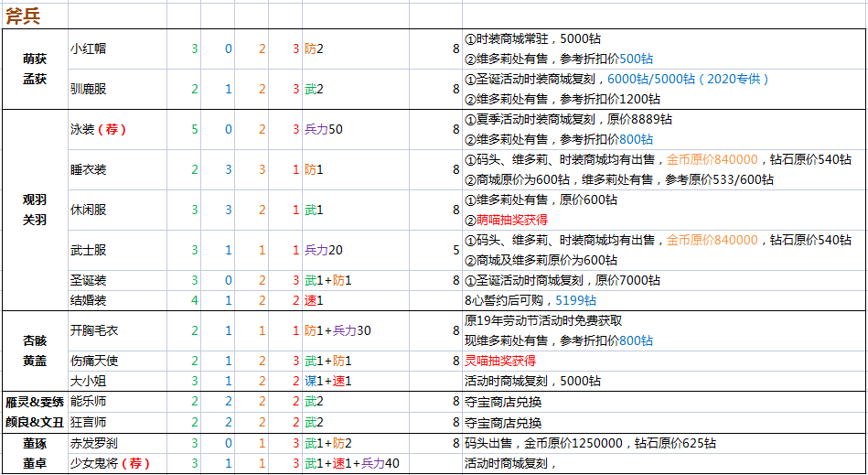Select the 兵力50 attribute cell
Viewport: 868px width, 475px height.
click(x=356, y=130)
